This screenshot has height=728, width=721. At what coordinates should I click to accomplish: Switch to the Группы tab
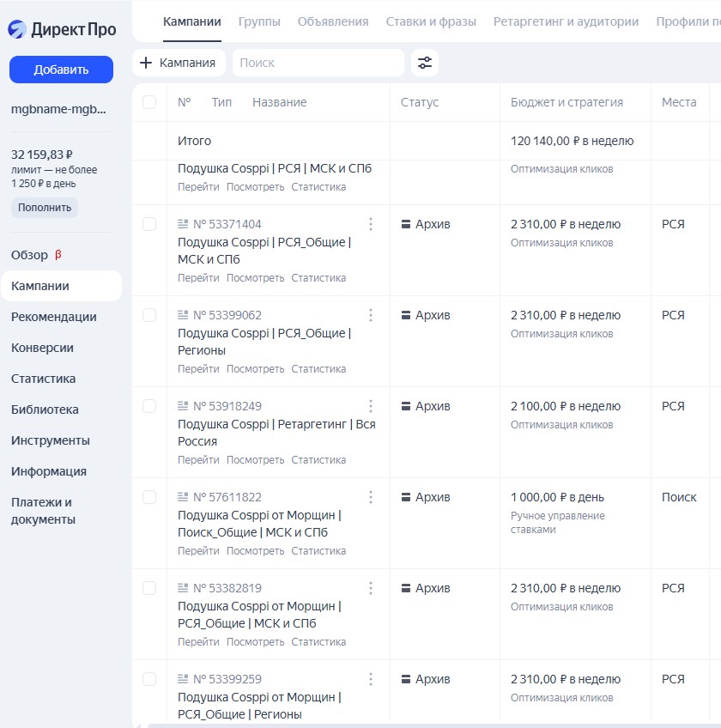259,21
